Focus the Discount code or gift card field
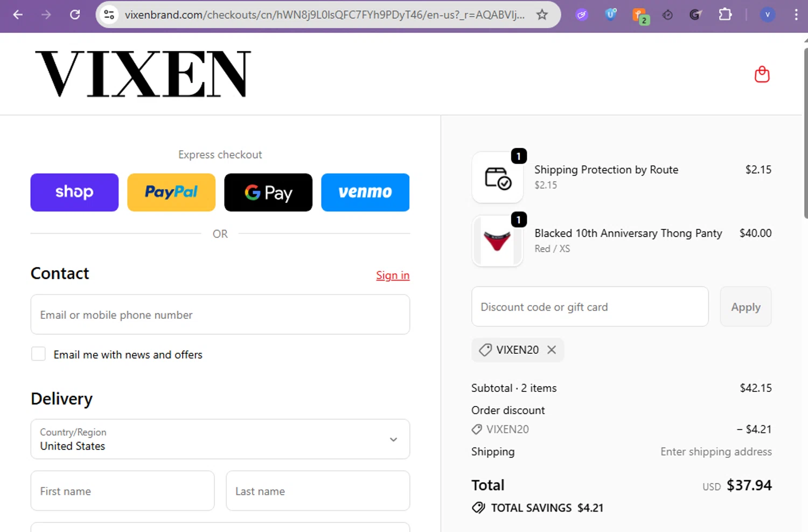Screen dimensions: 808x532 (x=590, y=306)
